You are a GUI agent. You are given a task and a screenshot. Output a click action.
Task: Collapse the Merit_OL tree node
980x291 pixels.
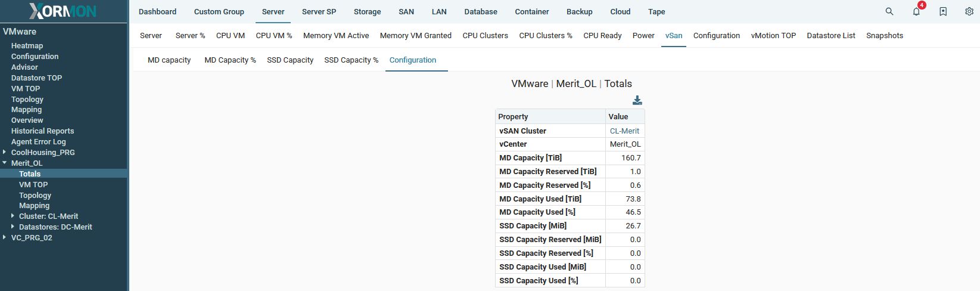5,163
